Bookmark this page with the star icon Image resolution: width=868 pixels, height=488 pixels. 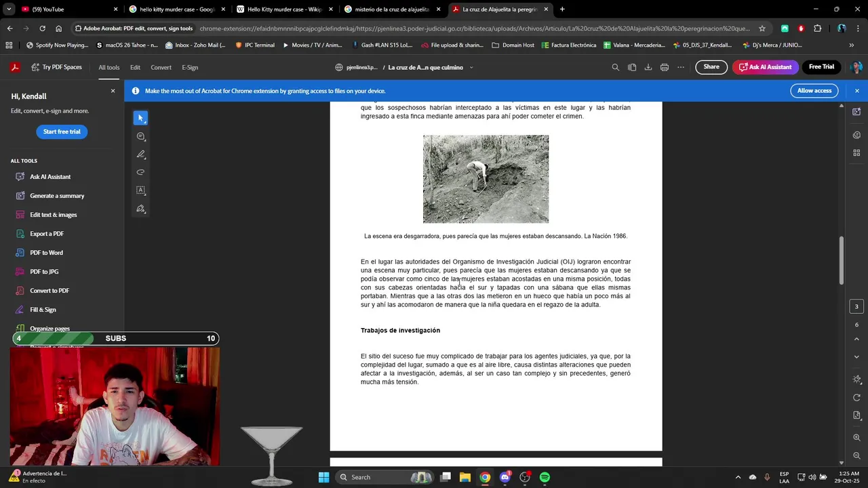(762, 28)
